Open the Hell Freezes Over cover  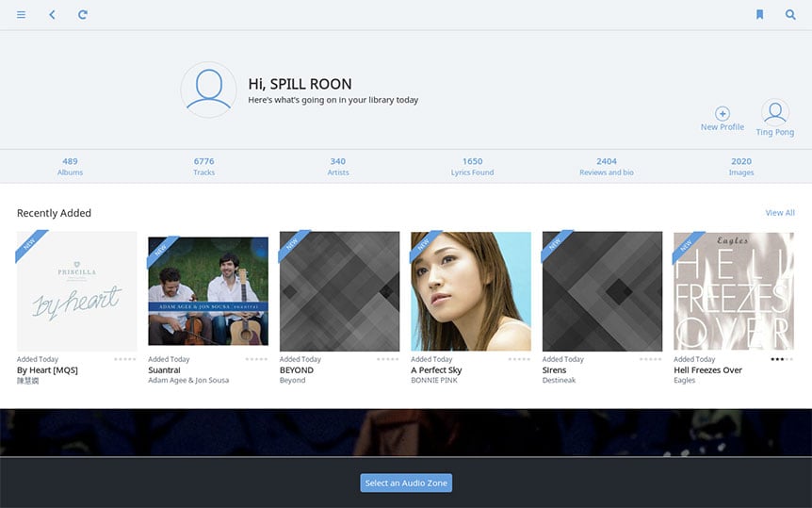(734, 291)
